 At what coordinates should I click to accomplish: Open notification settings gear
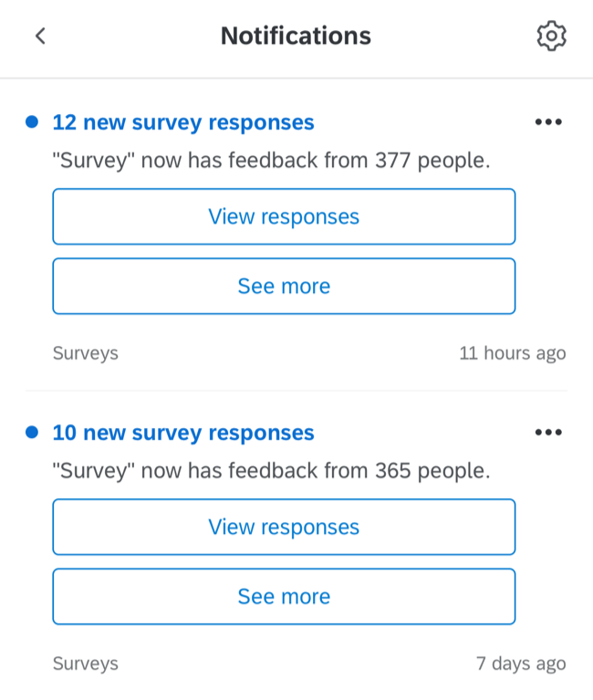point(551,37)
